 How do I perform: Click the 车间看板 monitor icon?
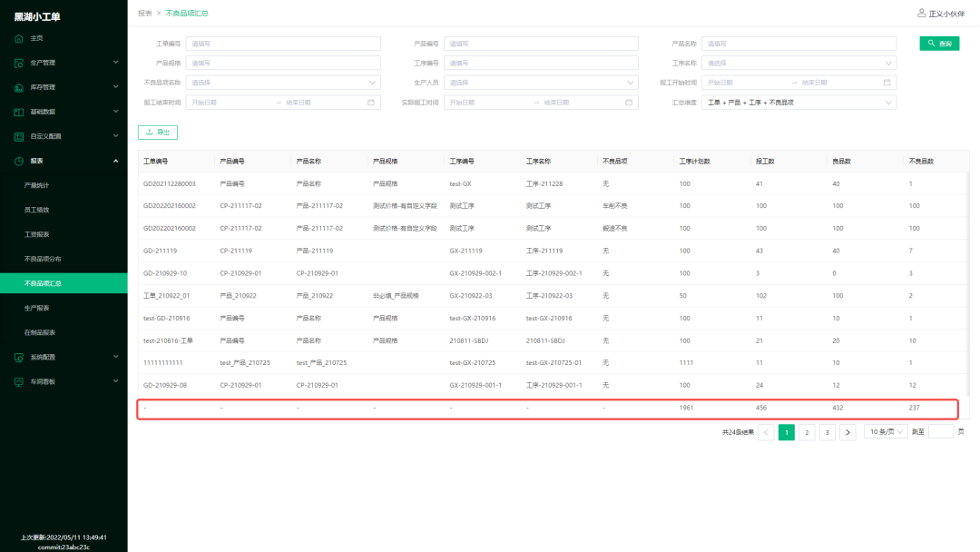pos(19,381)
